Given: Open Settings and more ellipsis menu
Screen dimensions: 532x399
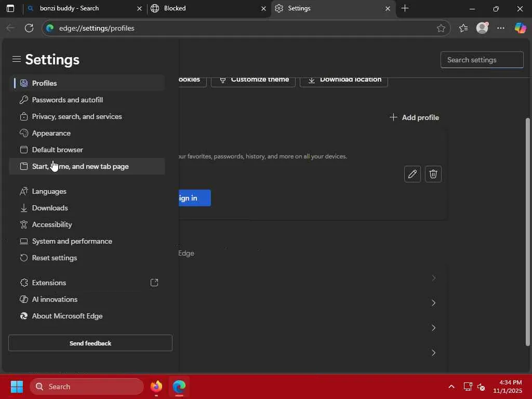Looking at the screenshot, I should pyautogui.click(x=501, y=28).
